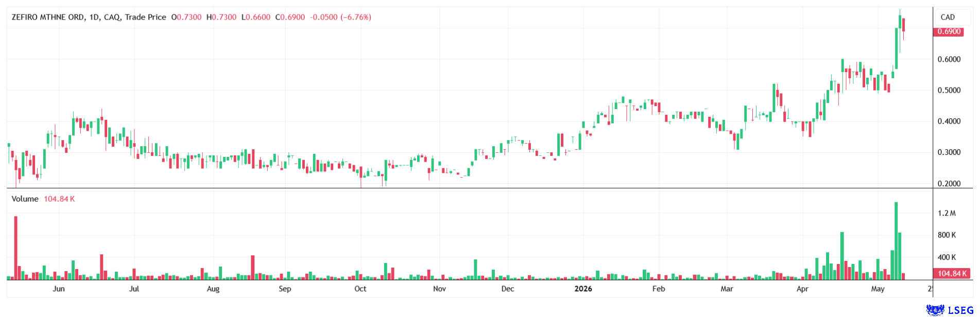Click the Oct label on time axis

point(360,289)
